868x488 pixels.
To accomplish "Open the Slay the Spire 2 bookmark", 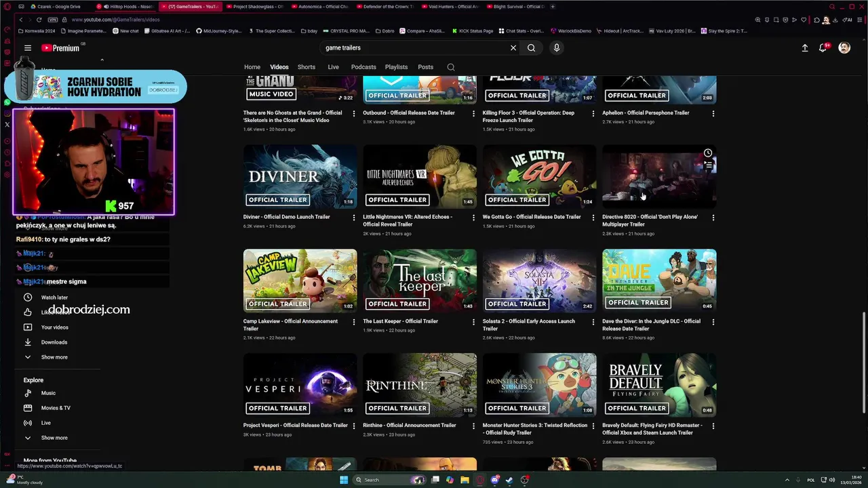I will point(724,31).
